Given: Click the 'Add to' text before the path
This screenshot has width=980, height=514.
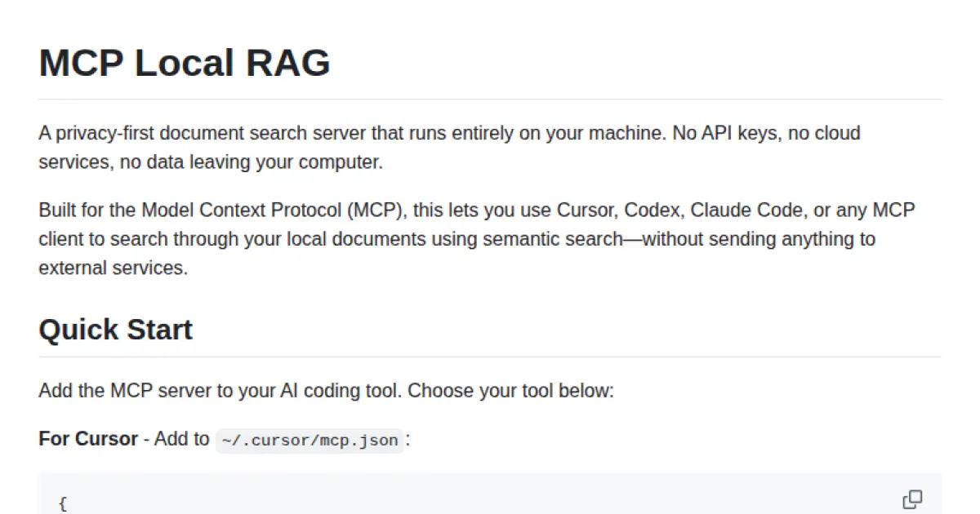Looking at the screenshot, I should (x=181, y=439).
